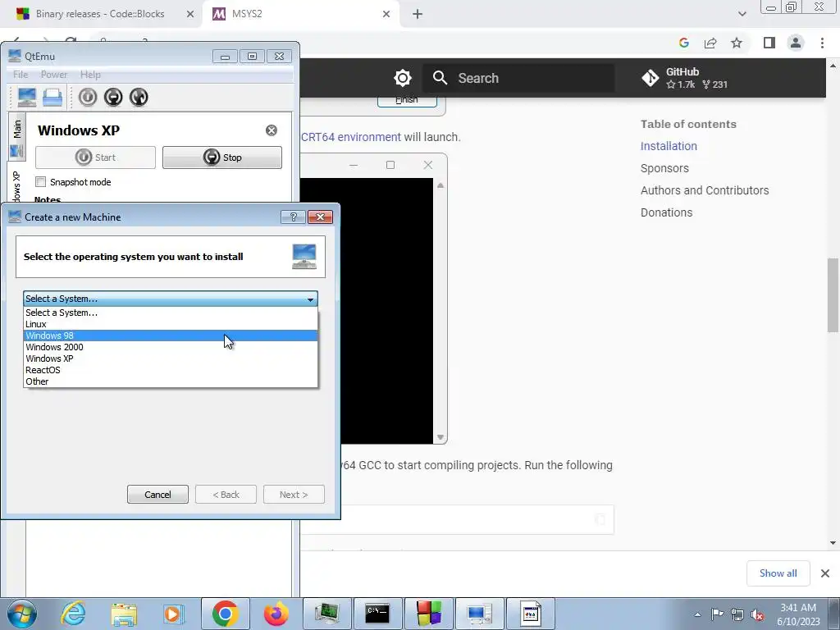Viewport: 840px width, 630px height.
Task: Choose Other from the system list
Action: click(x=171, y=381)
